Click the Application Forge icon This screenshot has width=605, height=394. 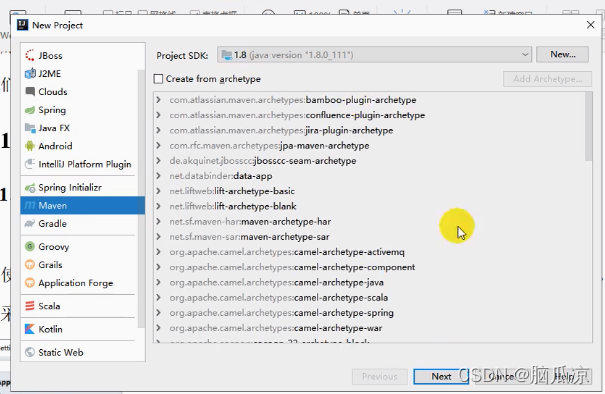[x=30, y=283]
